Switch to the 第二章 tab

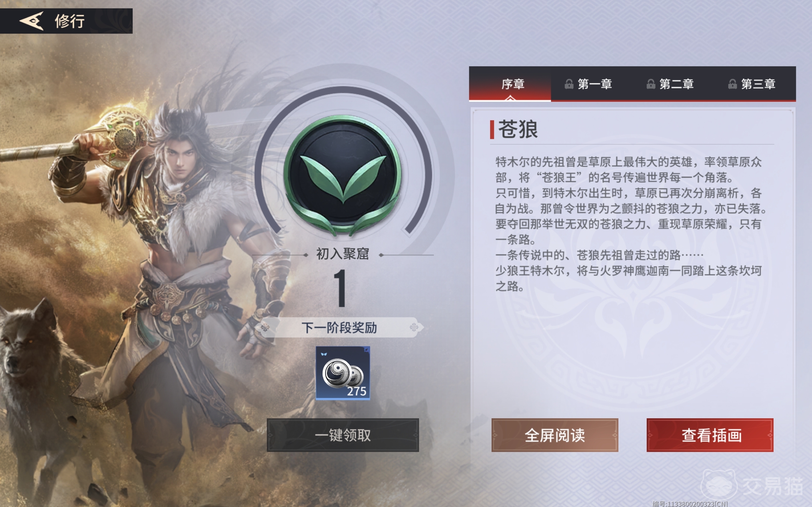click(x=673, y=84)
